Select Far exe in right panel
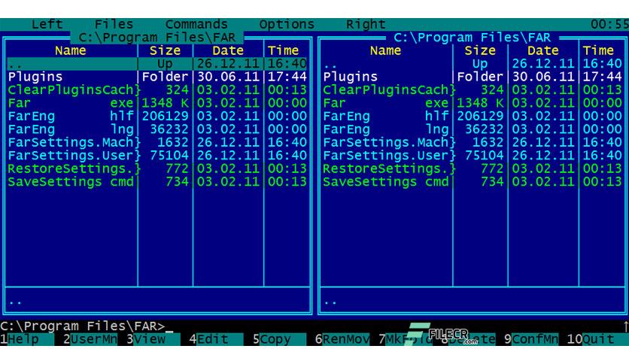 coord(473,103)
